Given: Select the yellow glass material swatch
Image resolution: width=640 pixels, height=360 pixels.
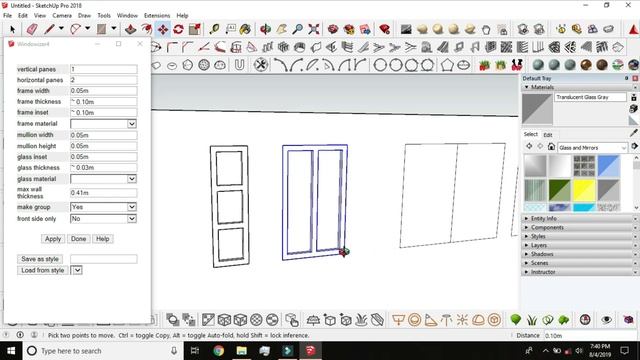Looking at the screenshot, I should point(584,190).
